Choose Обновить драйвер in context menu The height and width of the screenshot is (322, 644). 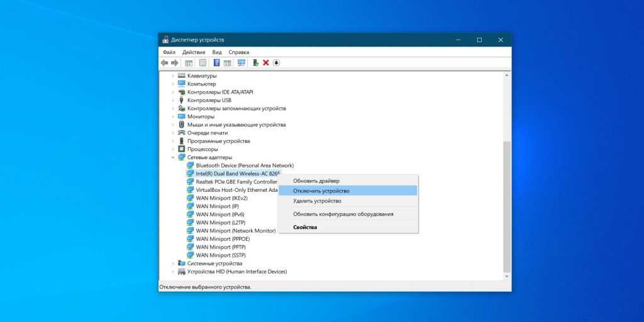pos(316,180)
